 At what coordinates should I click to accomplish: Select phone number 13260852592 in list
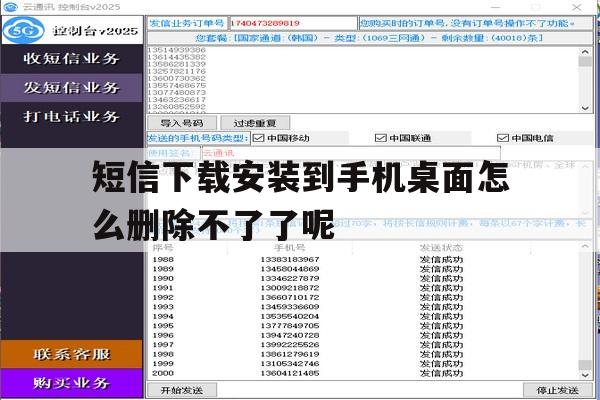[176, 106]
